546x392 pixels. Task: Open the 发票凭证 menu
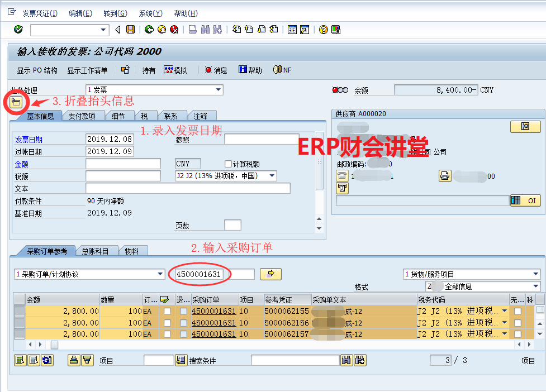click(39, 13)
